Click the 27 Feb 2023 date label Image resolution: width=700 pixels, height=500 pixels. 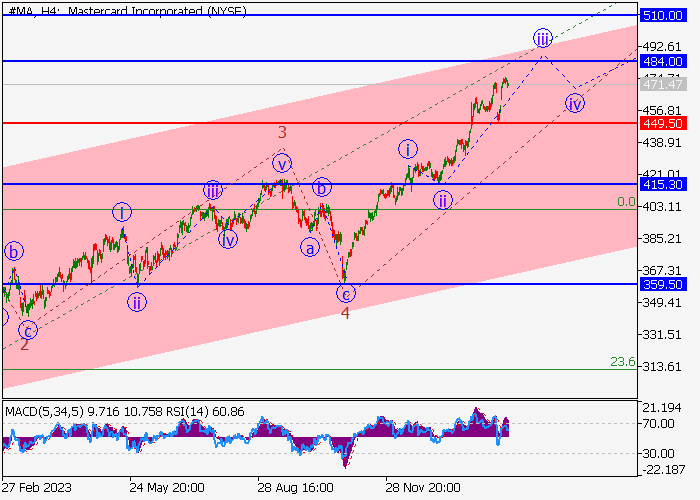(37, 488)
